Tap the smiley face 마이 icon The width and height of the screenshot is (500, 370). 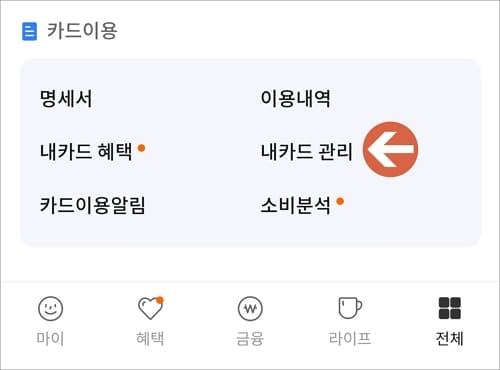click(50, 308)
